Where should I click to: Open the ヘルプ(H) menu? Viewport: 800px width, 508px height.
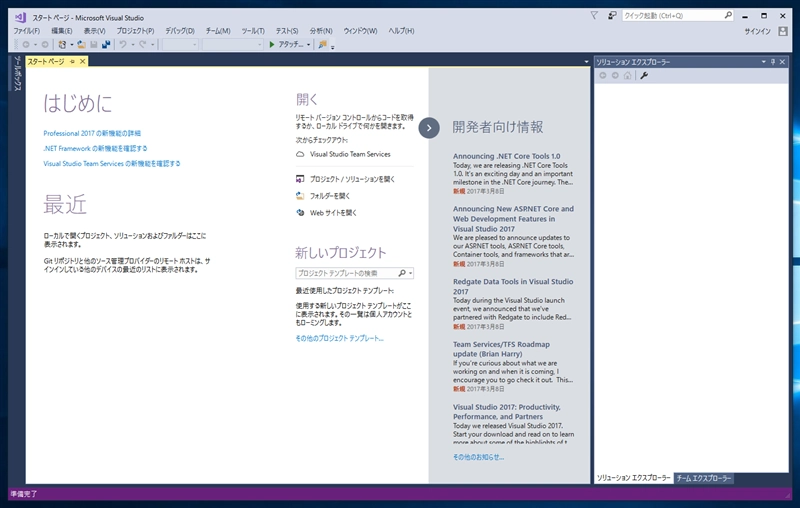pyautogui.click(x=402, y=31)
